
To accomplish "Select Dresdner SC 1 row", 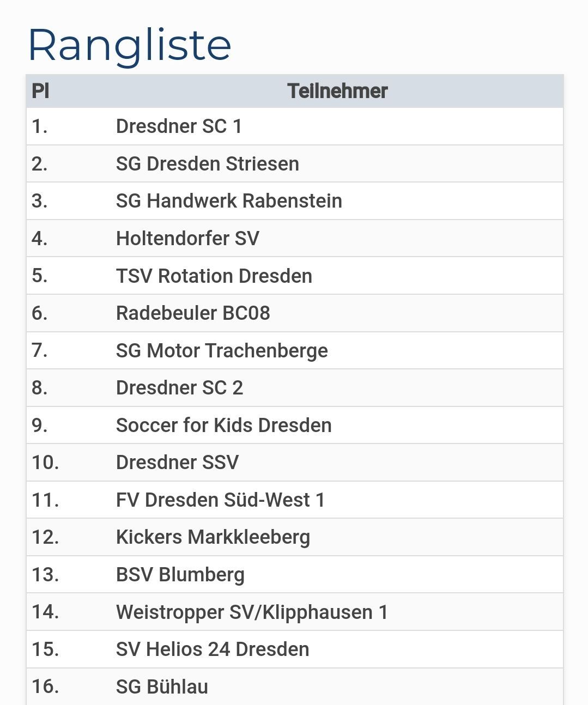I will [x=295, y=126].
